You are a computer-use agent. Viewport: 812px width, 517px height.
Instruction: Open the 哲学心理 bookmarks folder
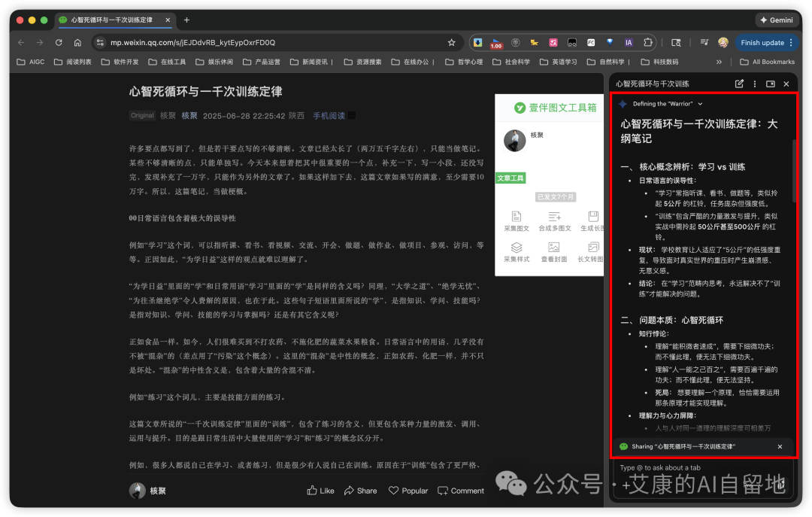[463, 62]
